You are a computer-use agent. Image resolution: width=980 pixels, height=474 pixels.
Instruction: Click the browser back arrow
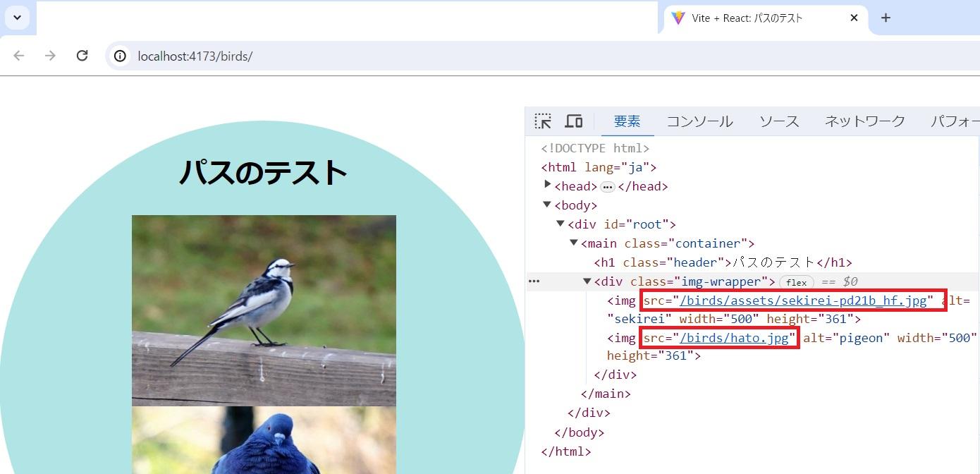click(19, 56)
